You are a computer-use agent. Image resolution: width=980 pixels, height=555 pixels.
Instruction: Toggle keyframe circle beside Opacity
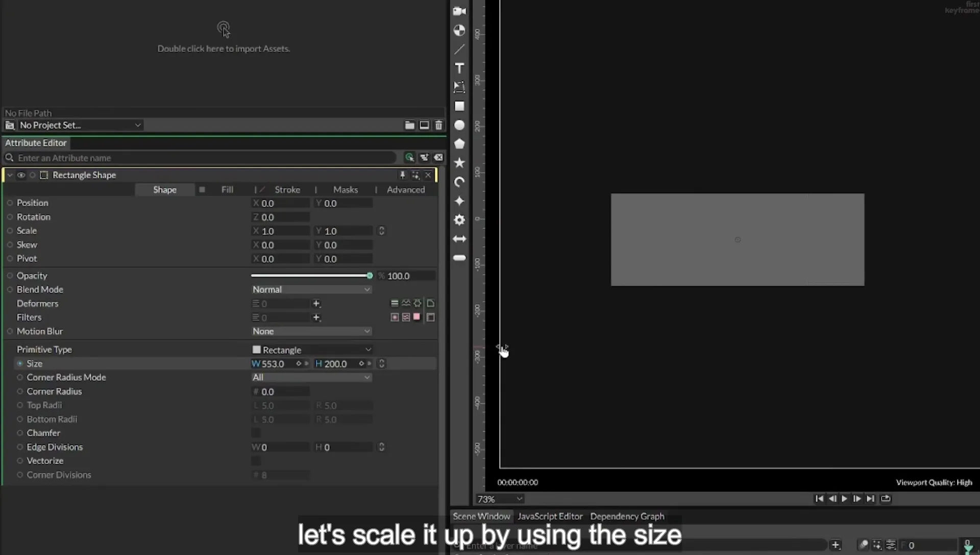click(10, 275)
